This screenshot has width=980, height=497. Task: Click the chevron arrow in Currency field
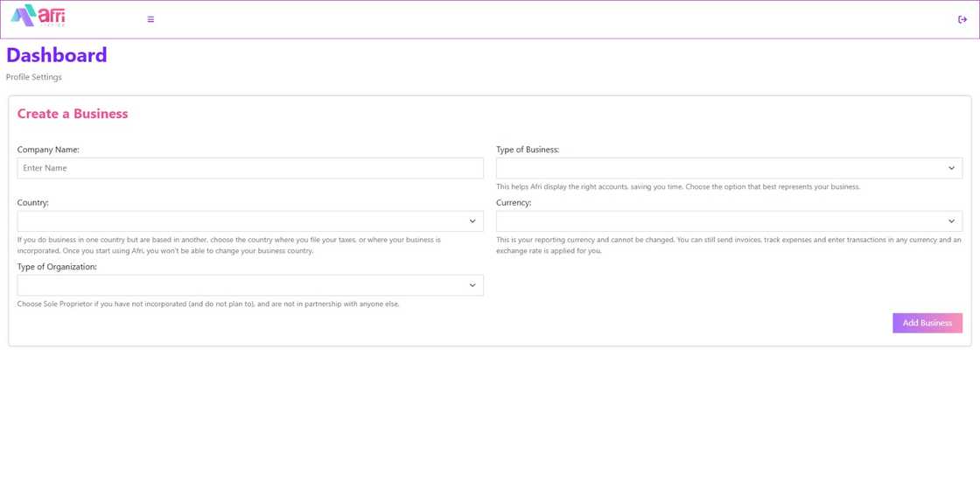tap(951, 221)
